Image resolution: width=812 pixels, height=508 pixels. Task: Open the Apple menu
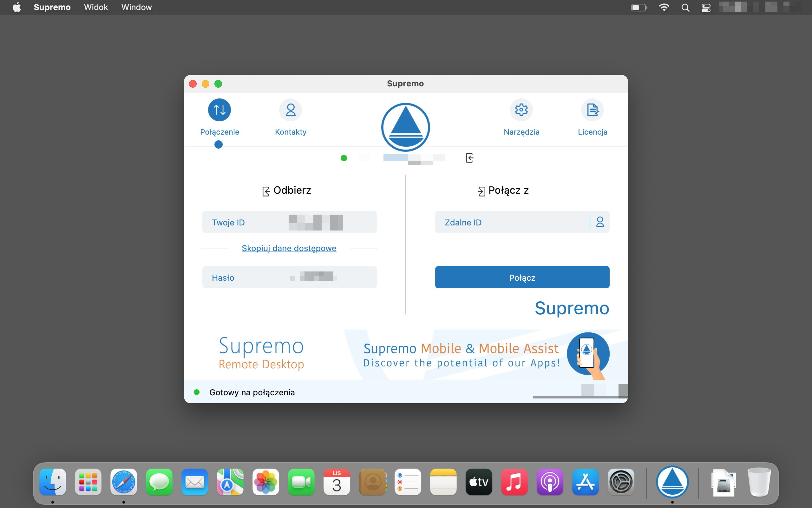click(16, 7)
